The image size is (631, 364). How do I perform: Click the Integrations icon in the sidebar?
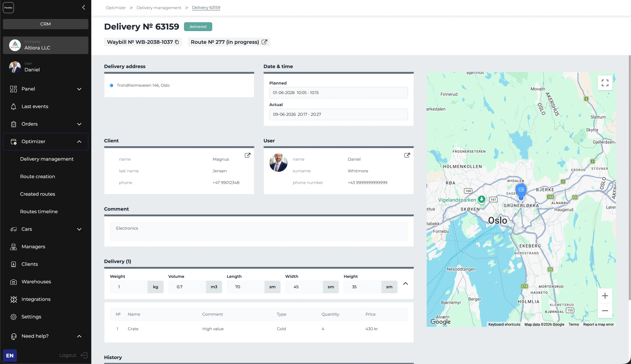pyautogui.click(x=14, y=299)
